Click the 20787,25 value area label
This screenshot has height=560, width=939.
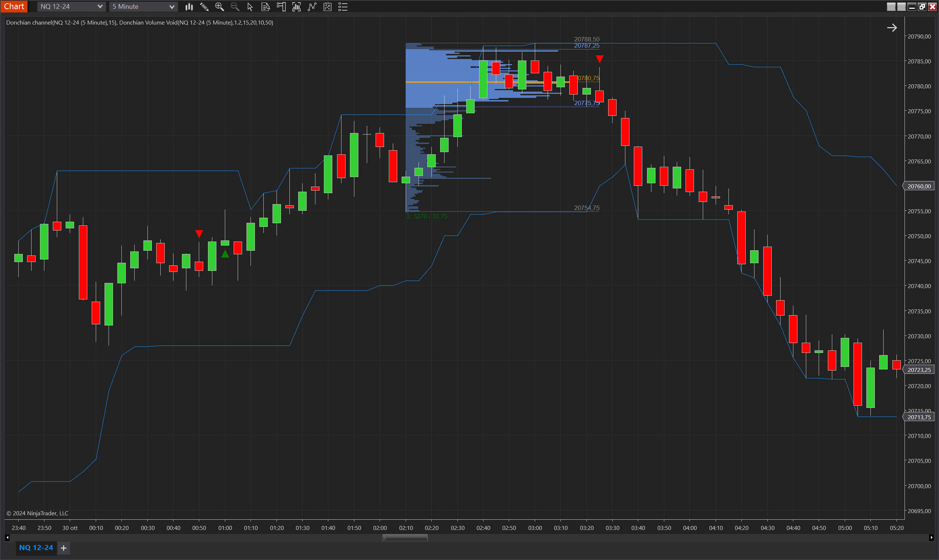587,46
